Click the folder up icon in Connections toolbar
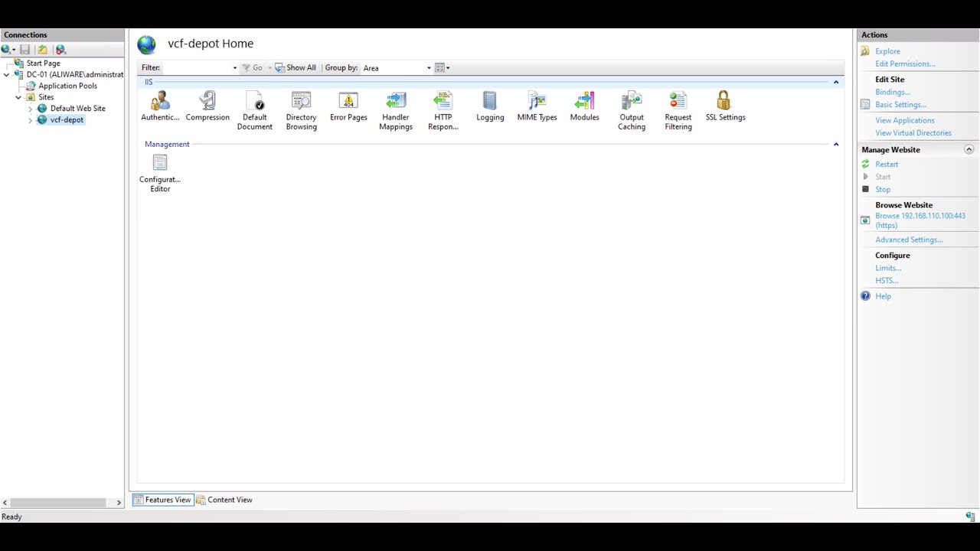Viewport: 980px width, 551px height. [42, 50]
